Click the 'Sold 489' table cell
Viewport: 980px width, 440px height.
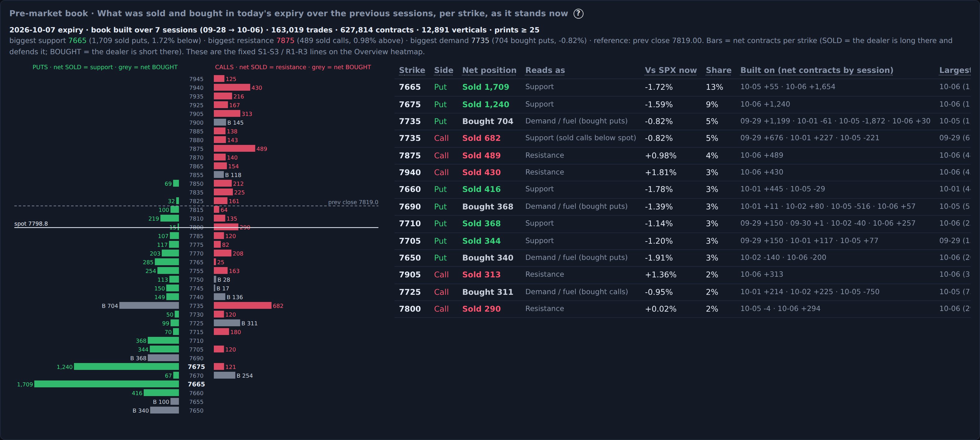(481, 155)
